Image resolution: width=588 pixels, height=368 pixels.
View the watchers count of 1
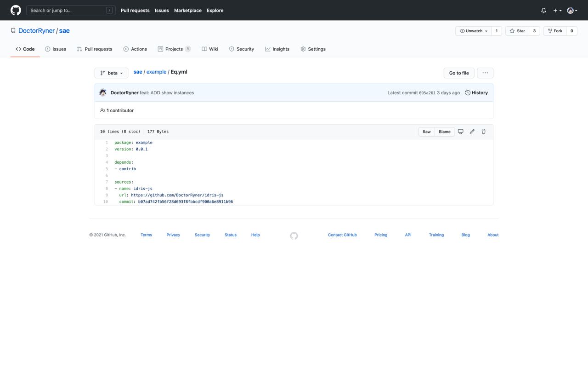(497, 31)
